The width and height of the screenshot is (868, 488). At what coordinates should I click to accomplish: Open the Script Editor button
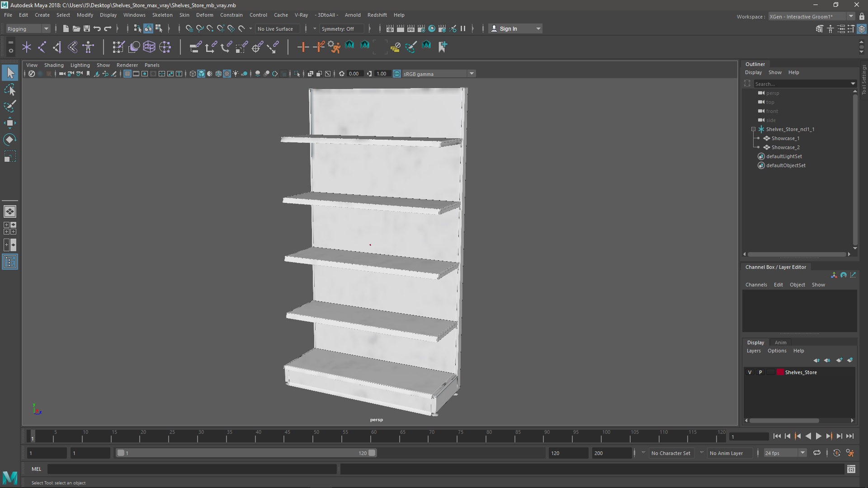click(851, 469)
